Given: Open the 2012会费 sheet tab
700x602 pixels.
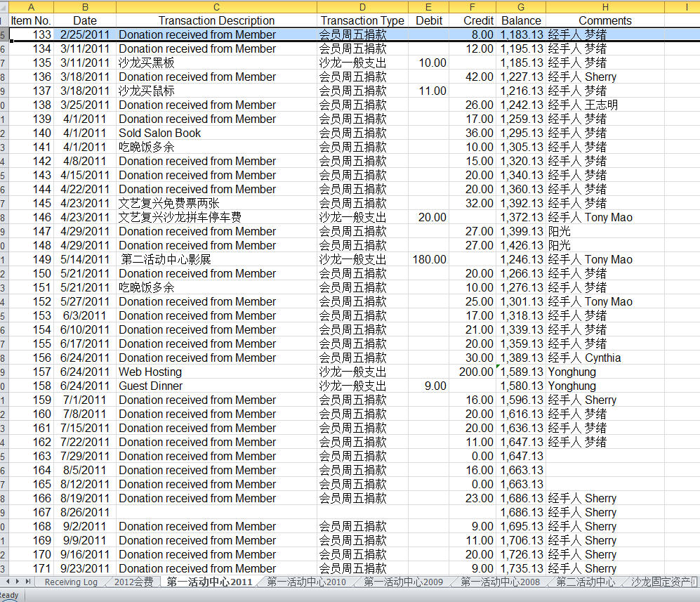Looking at the screenshot, I should 134,582.
